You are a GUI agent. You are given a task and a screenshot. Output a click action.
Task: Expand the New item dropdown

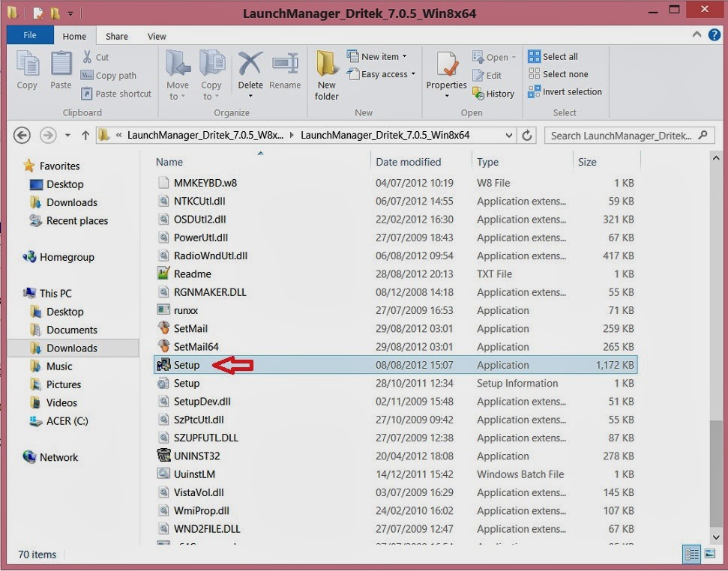(x=405, y=57)
